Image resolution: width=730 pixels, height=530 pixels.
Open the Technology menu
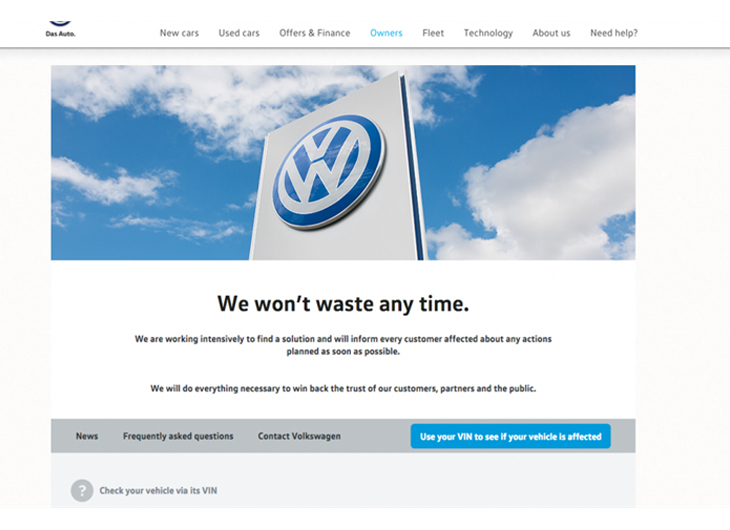[x=488, y=33]
